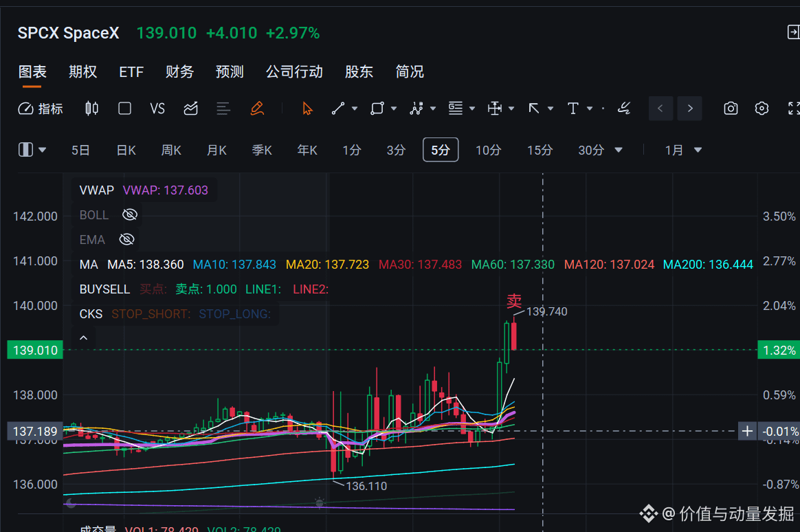Click the red 卖 sell signal marker
This screenshot has width=800, height=532.
coord(514,302)
